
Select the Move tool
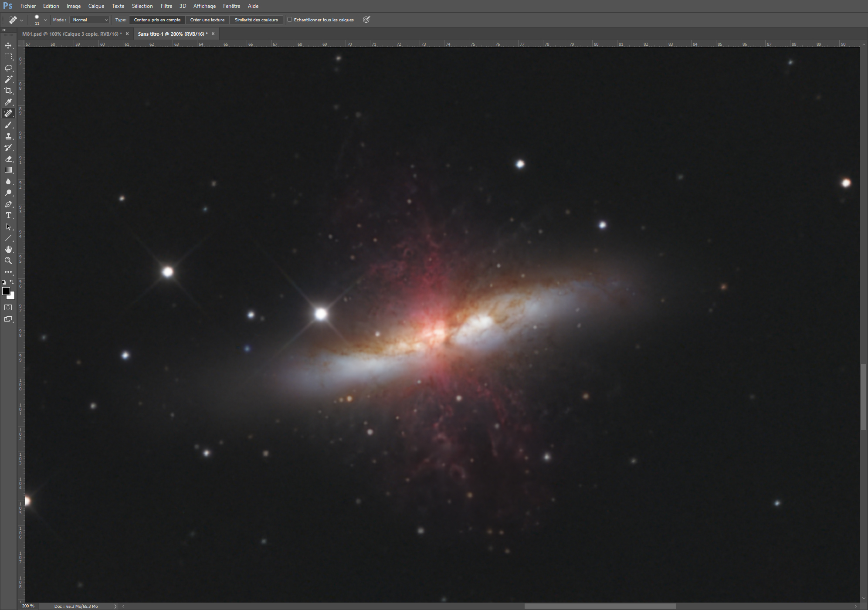point(8,45)
